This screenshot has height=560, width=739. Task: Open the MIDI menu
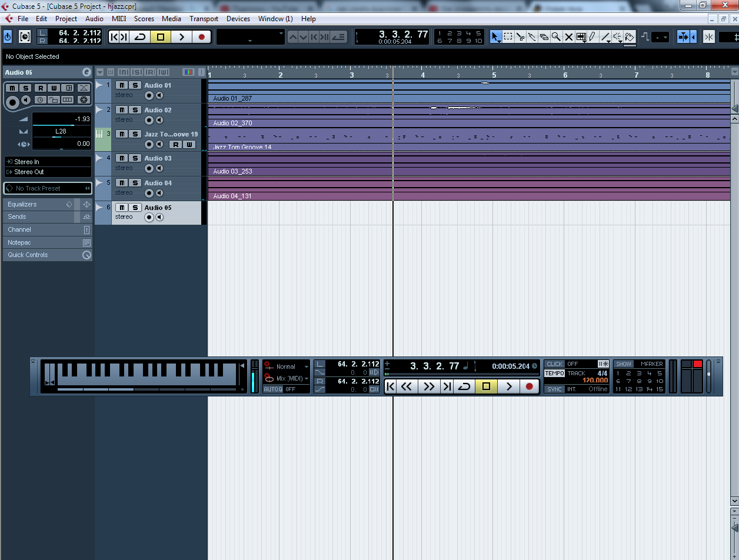pos(119,19)
